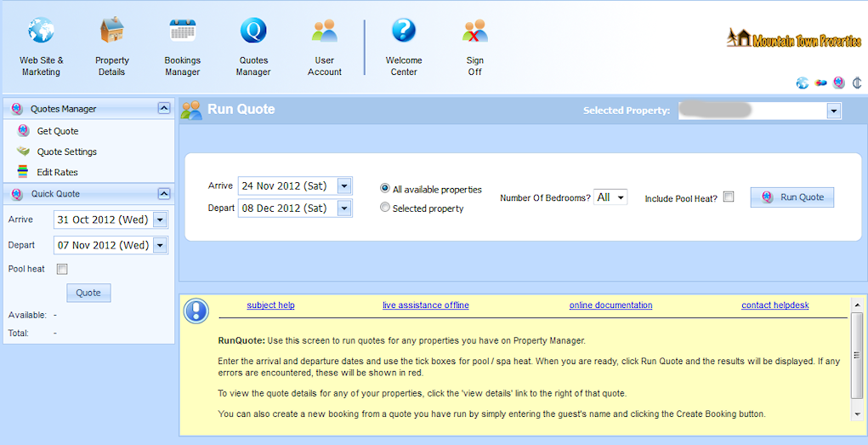Image resolution: width=868 pixels, height=445 pixels.
Task: Click the small currency symbol icon
Action: pos(857,83)
